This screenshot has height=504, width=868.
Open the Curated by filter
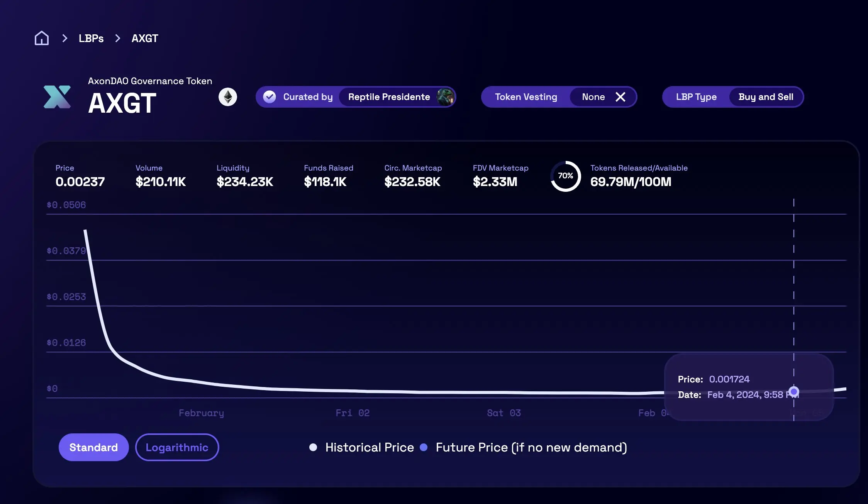(308, 97)
